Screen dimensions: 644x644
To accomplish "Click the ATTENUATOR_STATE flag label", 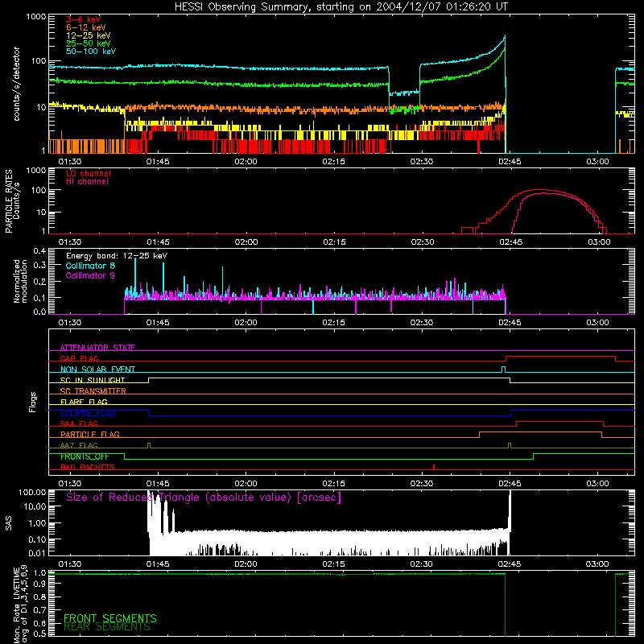I will [x=97, y=348].
